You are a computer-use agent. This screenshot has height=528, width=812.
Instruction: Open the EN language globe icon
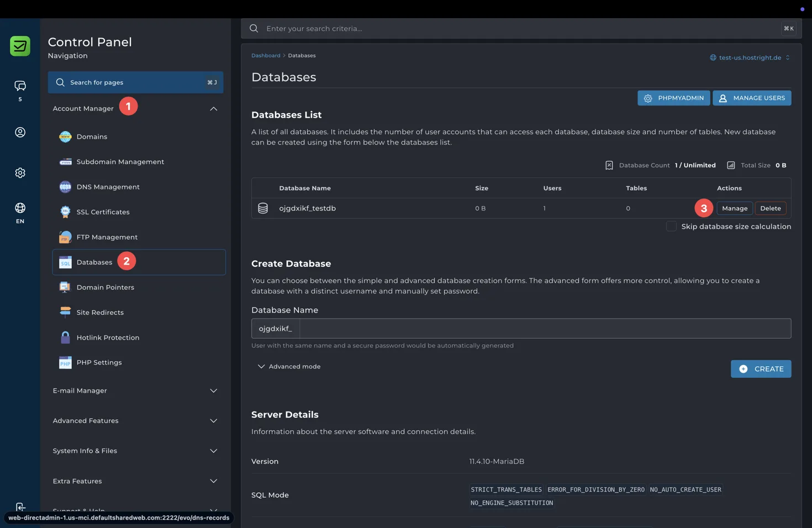[x=20, y=208]
